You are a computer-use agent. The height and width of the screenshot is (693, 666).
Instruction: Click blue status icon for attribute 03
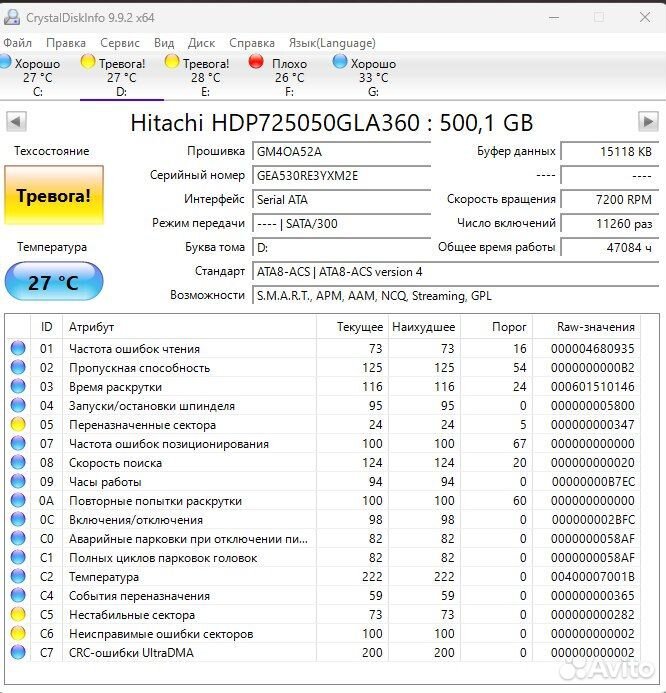click(x=18, y=386)
